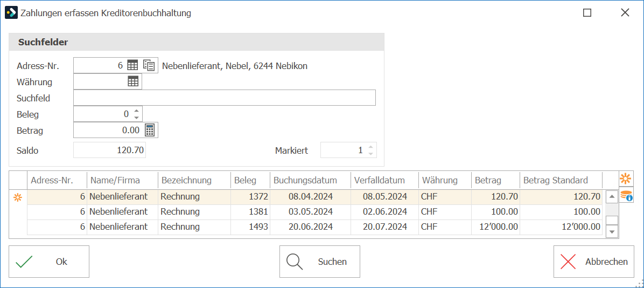Cancel with the Abbrechen button

point(593,262)
